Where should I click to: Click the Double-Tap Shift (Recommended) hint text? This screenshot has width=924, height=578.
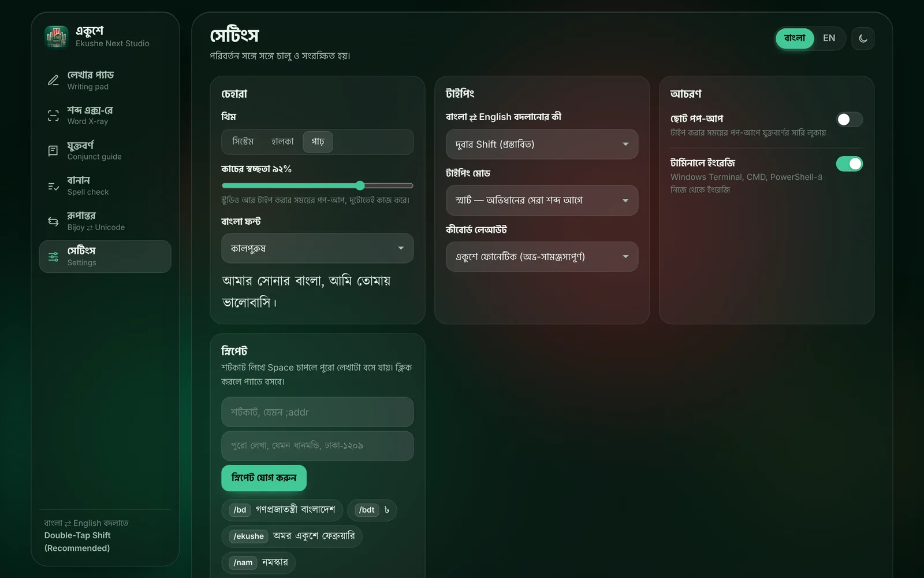(77, 542)
